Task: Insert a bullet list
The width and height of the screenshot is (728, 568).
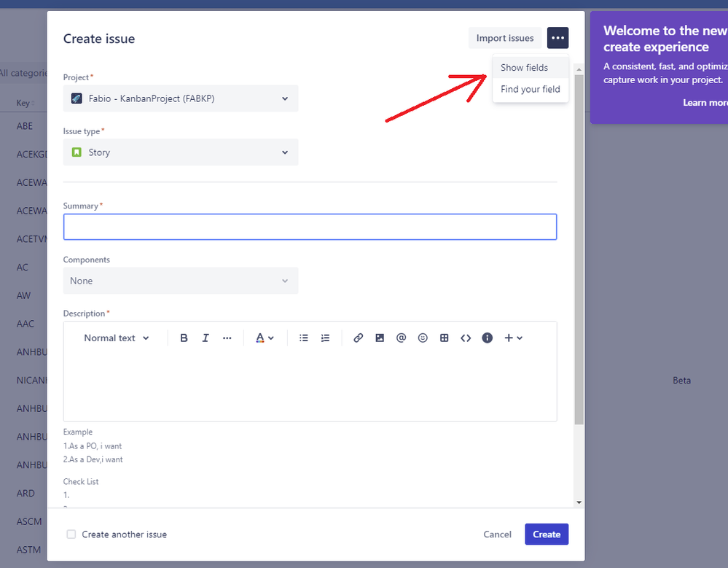Action: tap(304, 338)
